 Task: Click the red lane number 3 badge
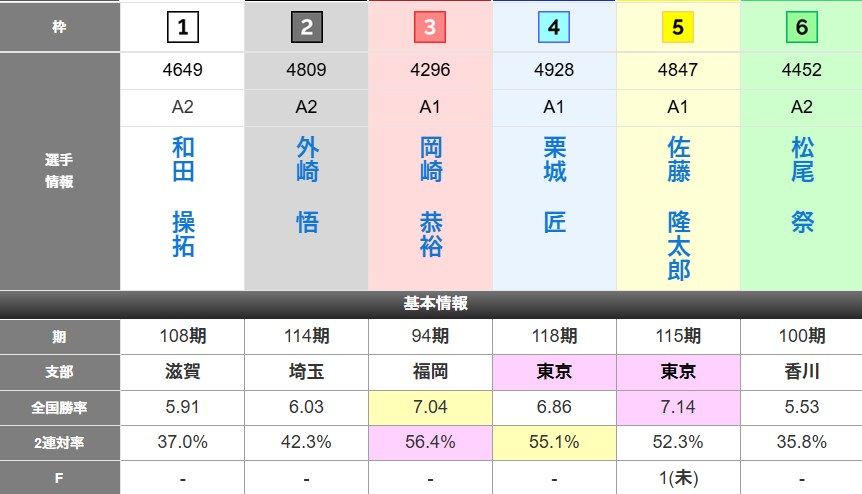point(430,27)
